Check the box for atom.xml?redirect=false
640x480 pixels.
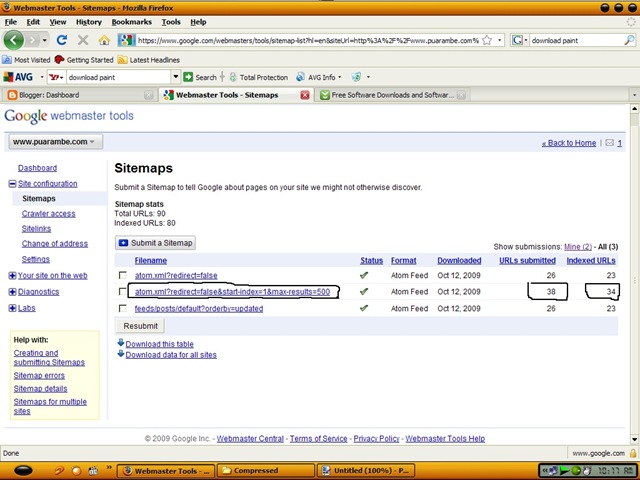[x=122, y=275]
